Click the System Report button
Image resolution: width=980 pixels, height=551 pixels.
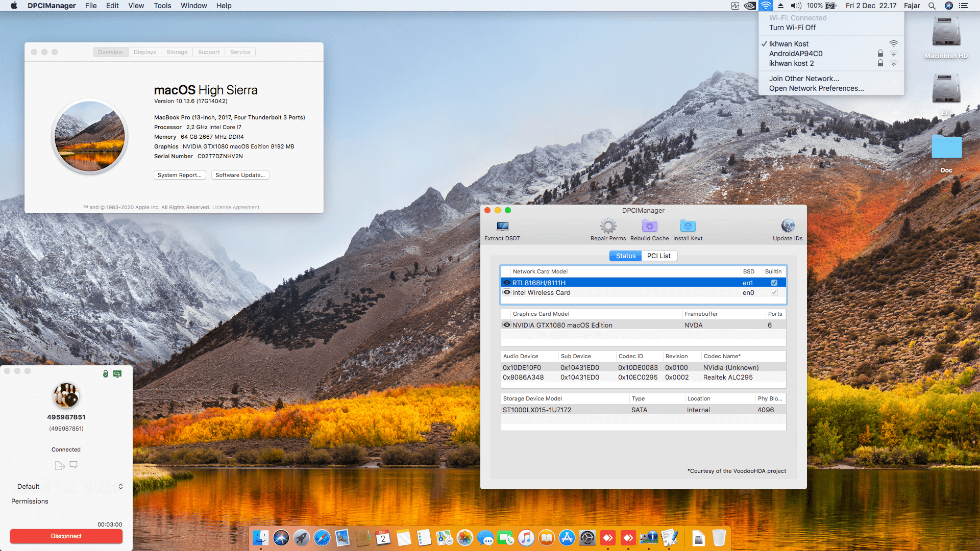(x=179, y=175)
